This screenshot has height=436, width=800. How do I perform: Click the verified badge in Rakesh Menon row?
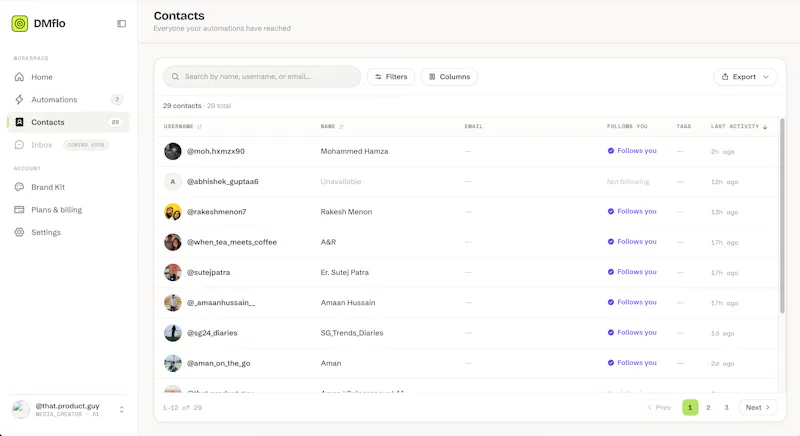click(611, 211)
